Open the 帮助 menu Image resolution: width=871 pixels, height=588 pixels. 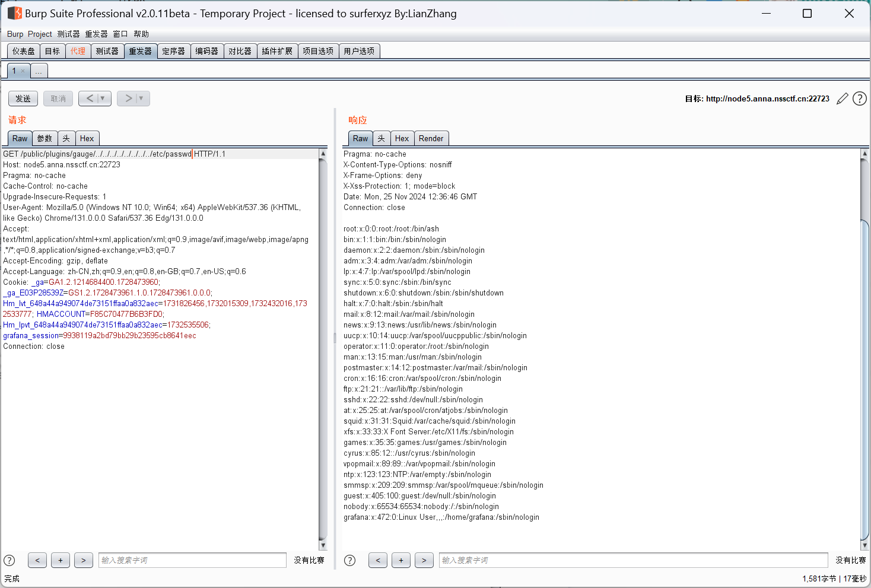click(141, 34)
